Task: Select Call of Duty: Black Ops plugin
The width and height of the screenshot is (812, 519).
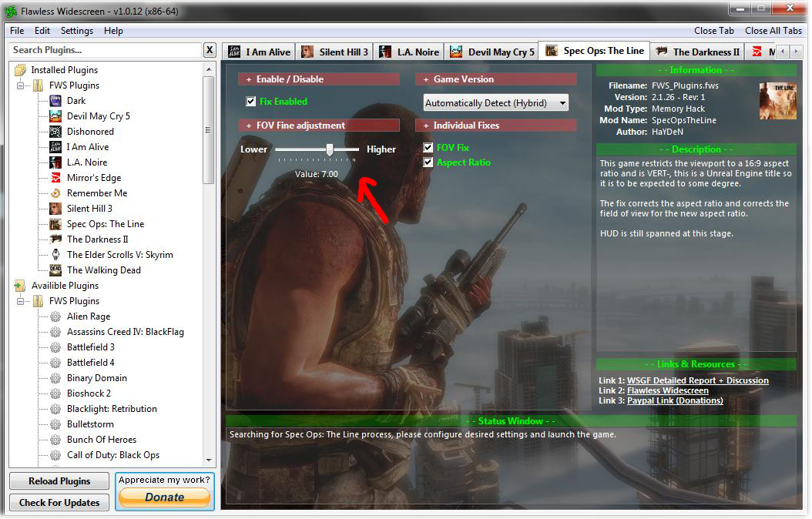Action: pyautogui.click(x=113, y=455)
